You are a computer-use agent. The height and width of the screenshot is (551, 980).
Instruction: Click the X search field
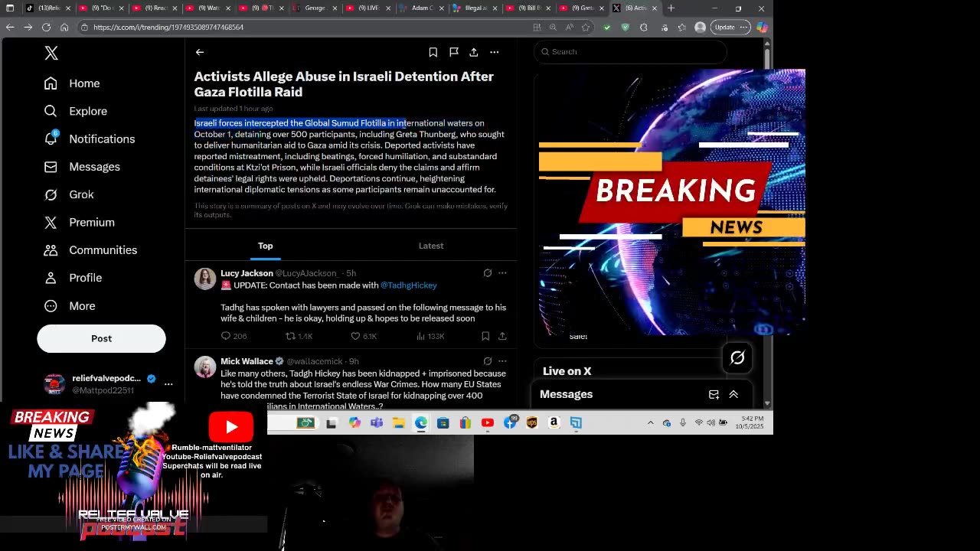click(630, 52)
